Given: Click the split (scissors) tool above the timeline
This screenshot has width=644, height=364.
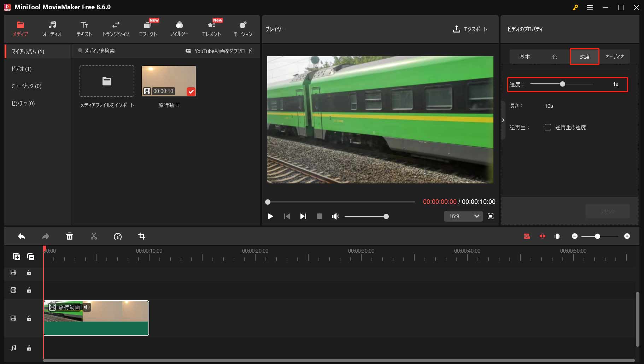Looking at the screenshot, I should 94,236.
